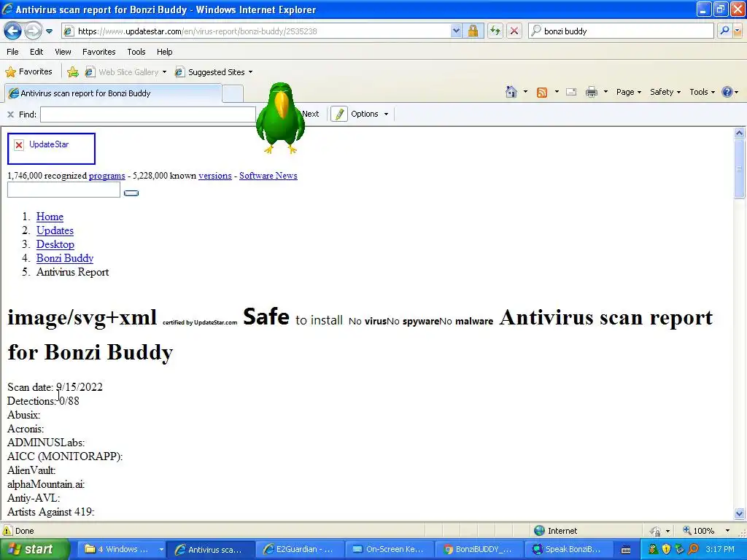Click the UpdateStar logo link
The height and width of the screenshot is (560, 747).
[52, 149]
